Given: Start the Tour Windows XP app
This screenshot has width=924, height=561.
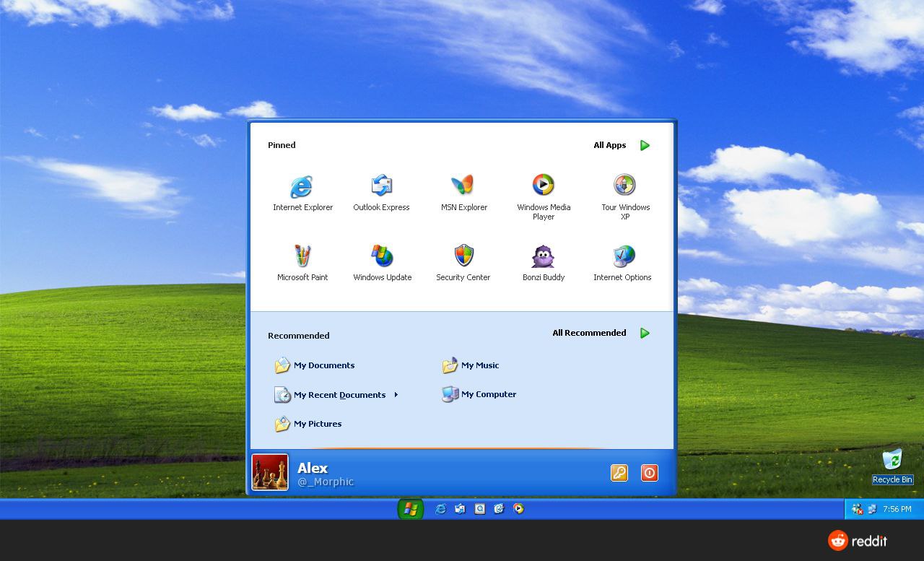Looking at the screenshot, I should click(x=625, y=197).
